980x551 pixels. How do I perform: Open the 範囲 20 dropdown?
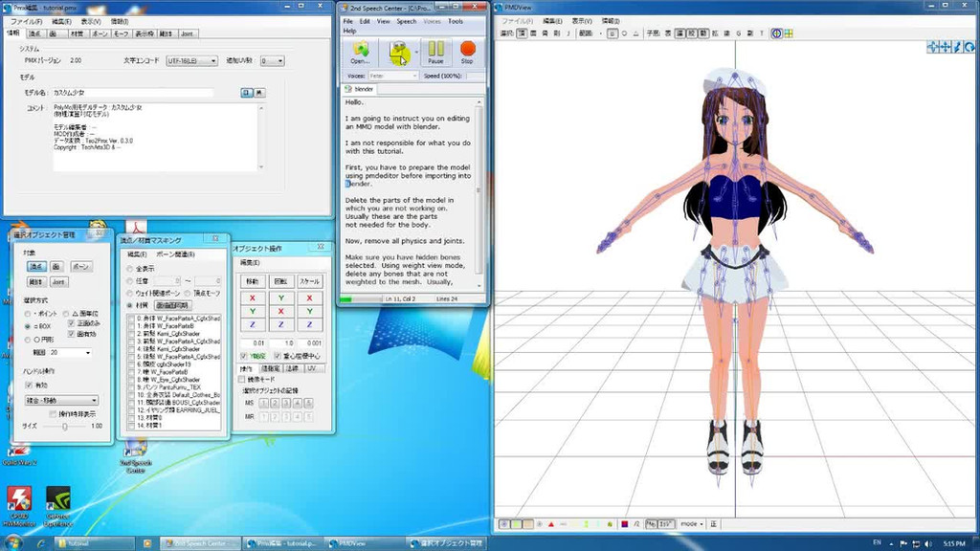[70, 353]
